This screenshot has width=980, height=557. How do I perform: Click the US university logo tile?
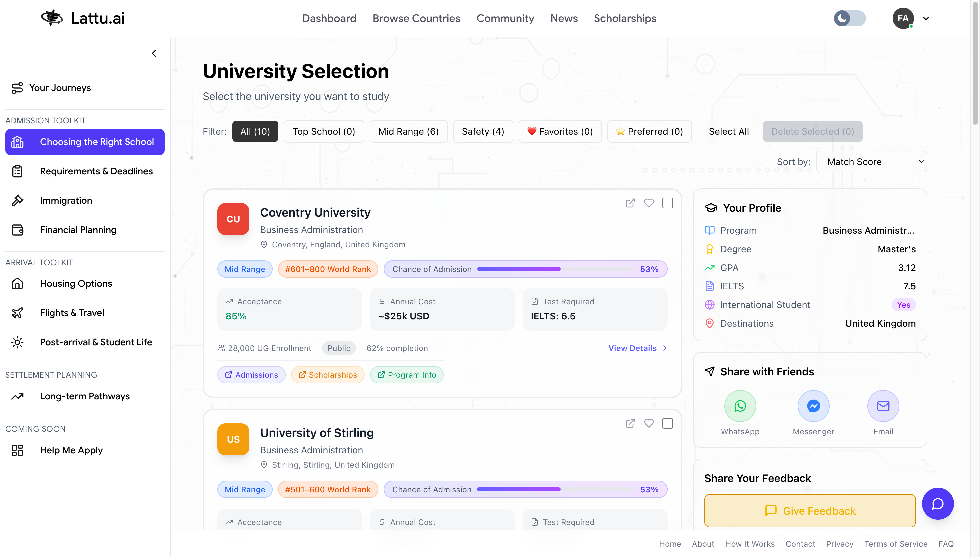233,439
